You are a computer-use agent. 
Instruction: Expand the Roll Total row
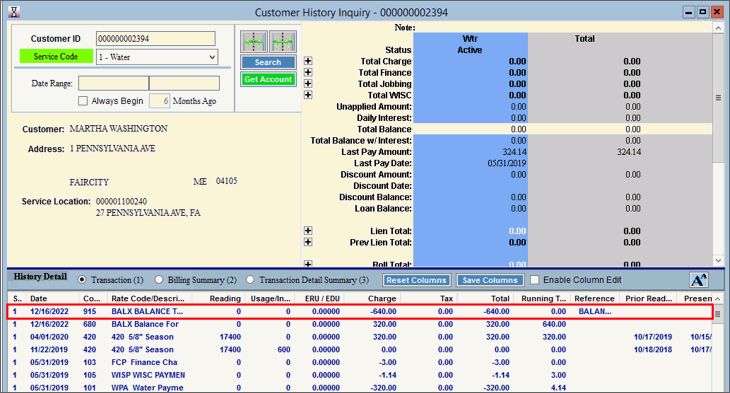[x=308, y=264]
